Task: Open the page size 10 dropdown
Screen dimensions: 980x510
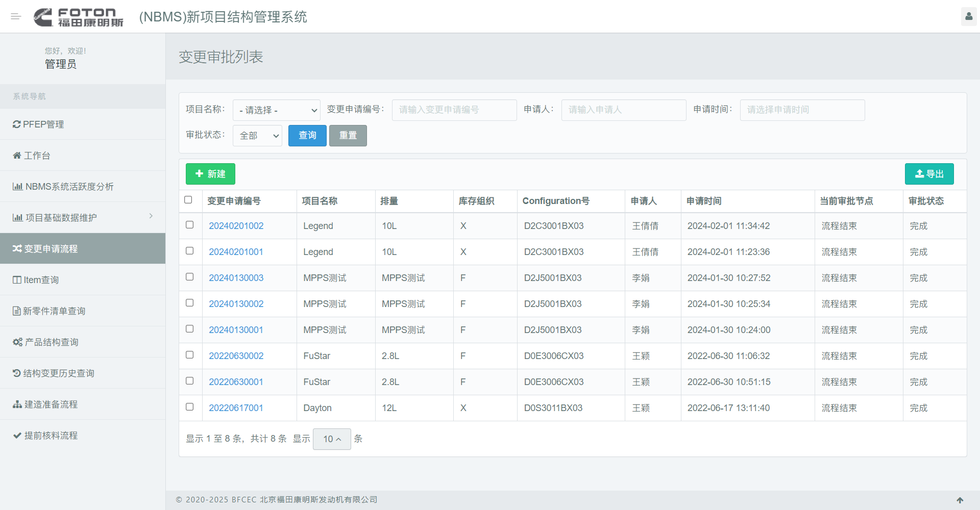Action: coord(332,439)
